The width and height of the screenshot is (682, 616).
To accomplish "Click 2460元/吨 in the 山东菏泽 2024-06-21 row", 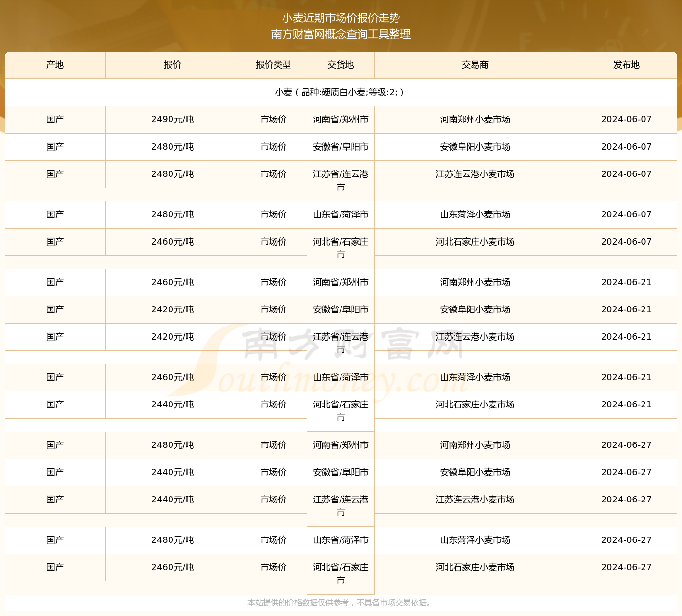I will coord(172,377).
